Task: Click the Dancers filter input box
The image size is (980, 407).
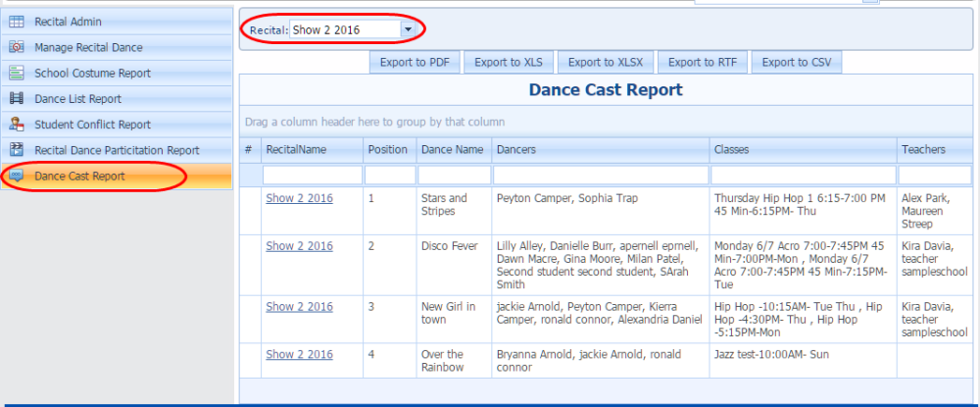Action: coord(601,175)
